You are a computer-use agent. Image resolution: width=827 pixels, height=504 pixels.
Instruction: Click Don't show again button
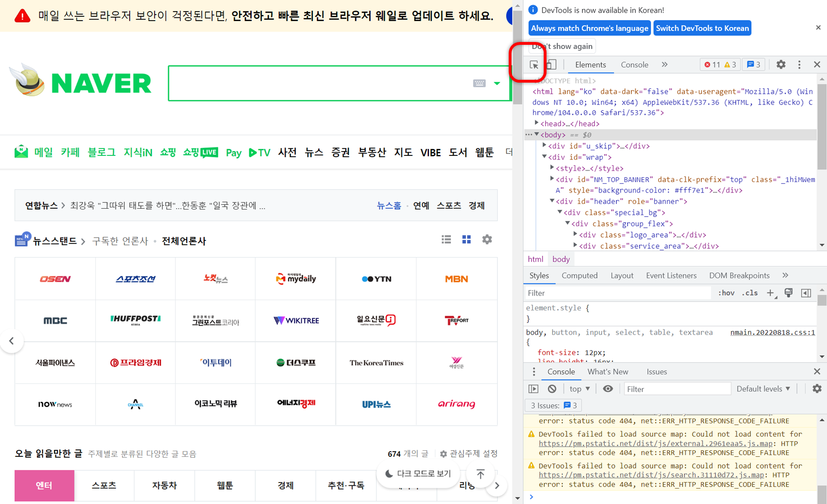(562, 46)
